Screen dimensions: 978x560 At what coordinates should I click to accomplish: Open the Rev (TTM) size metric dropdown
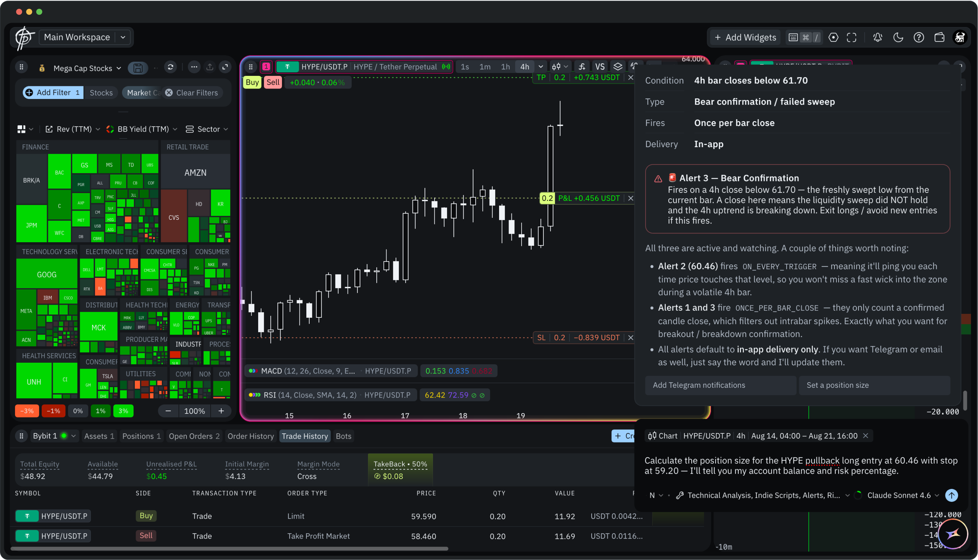(73, 129)
